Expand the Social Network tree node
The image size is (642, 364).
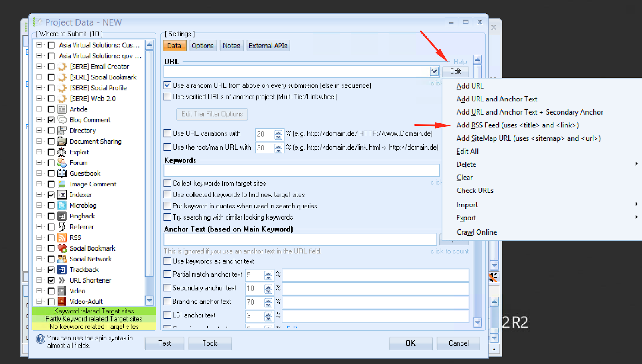[x=39, y=259]
